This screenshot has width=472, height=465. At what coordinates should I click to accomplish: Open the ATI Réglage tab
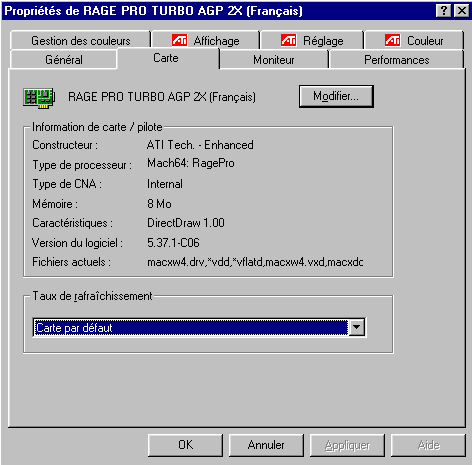[312, 41]
